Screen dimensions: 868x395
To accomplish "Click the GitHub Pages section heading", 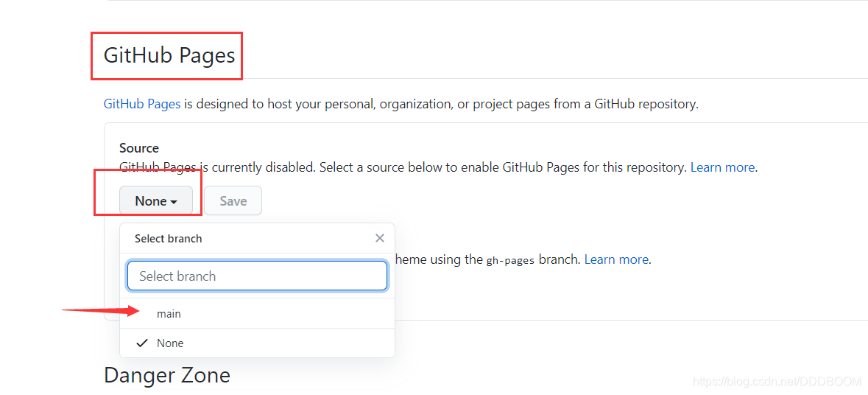I will [x=169, y=55].
